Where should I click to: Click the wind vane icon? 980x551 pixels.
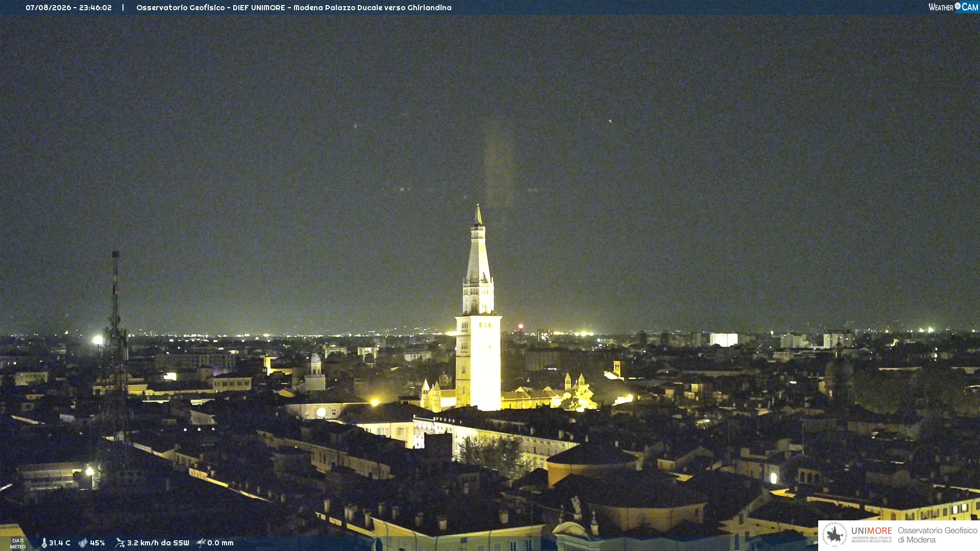click(x=120, y=543)
